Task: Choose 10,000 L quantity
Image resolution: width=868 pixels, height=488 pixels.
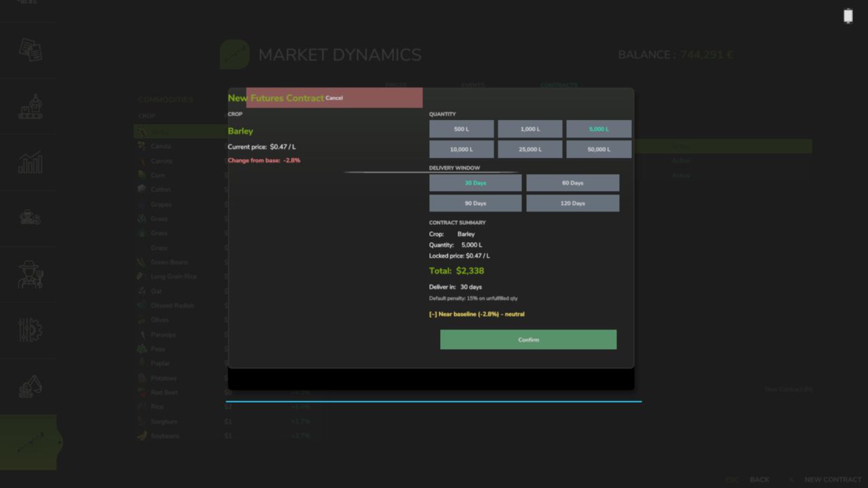Action: point(461,149)
